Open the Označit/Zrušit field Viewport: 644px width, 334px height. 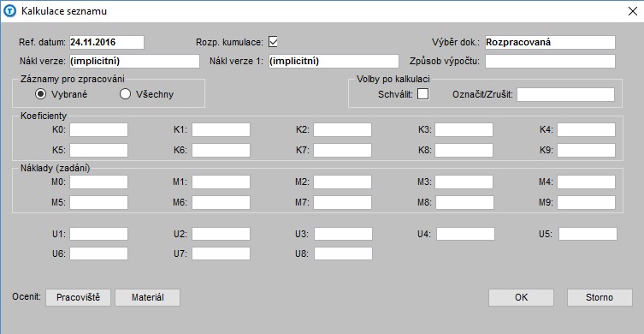click(x=565, y=94)
